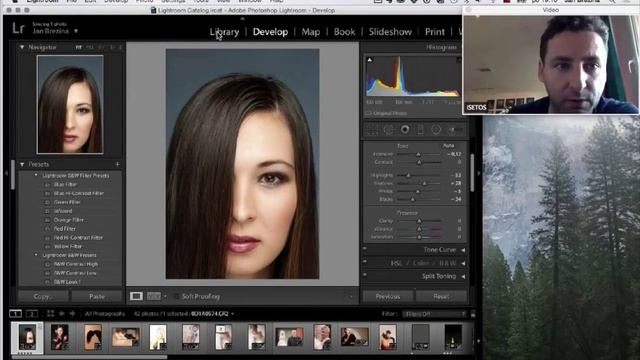Toggle the HSL panel on/off switch
This screenshot has width=640, height=360.
(365, 262)
